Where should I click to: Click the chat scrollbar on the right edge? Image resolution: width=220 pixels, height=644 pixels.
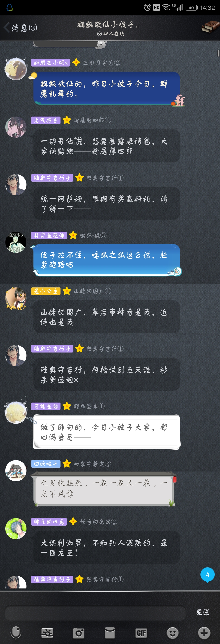point(218,53)
